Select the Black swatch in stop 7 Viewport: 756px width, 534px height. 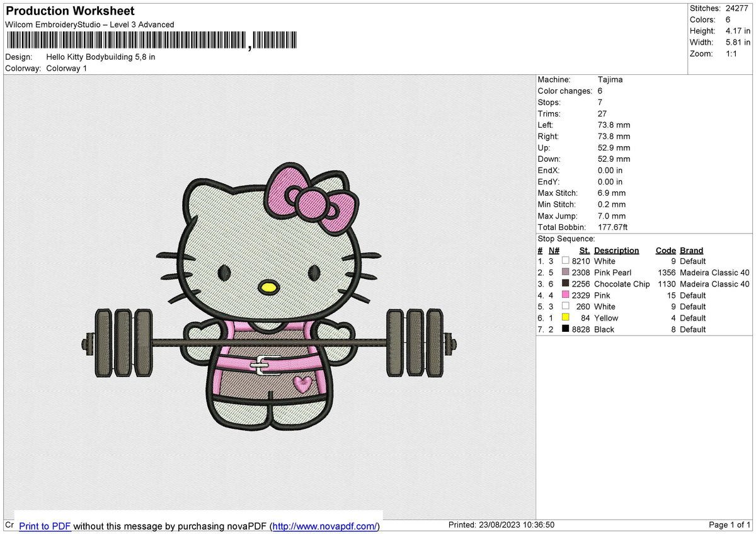[x=566, y=329]
